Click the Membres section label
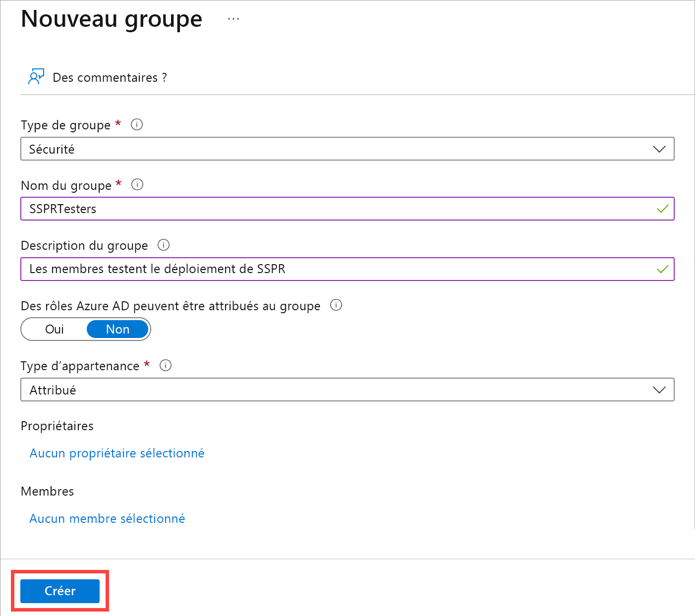Screen dimensions: 695x616 click(x=48, y=492)
